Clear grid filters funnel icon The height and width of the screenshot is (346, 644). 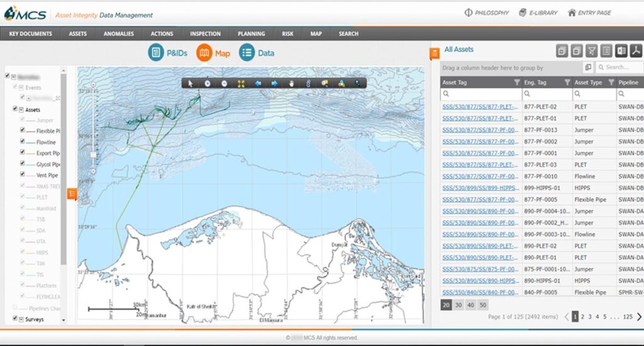[x=591, y=51]
